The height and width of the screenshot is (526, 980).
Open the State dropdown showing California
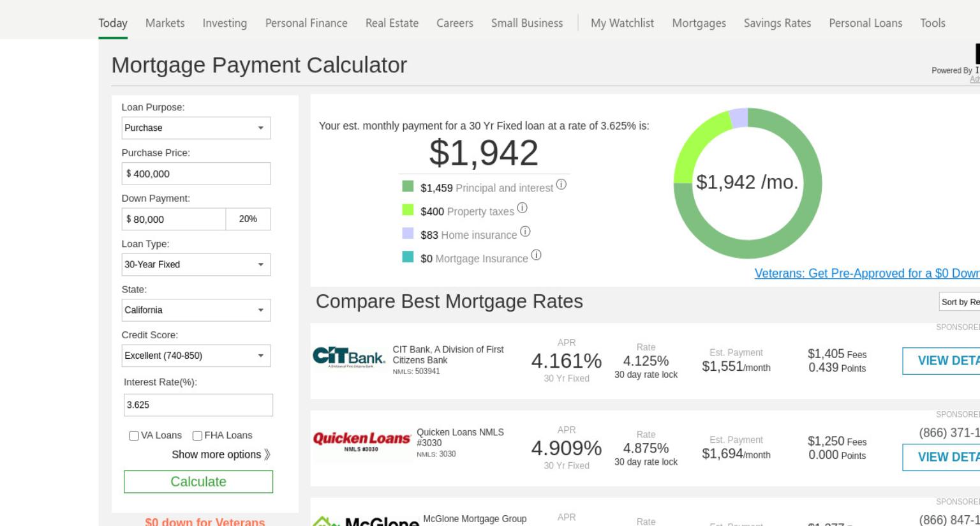coord(196,310)
